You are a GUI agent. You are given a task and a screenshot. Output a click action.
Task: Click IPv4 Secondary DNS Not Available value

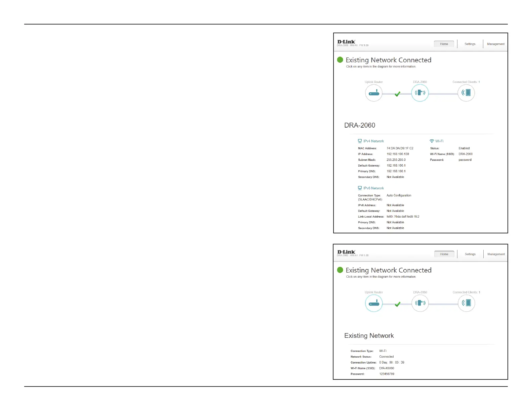(395, 177)
